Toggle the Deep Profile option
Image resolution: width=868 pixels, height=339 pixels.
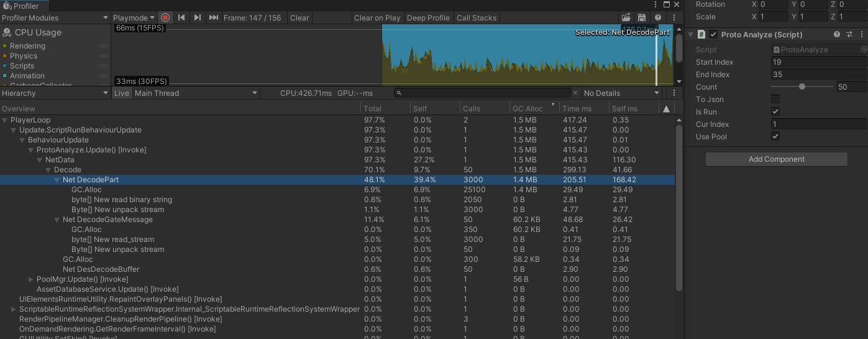(x=428, y=18)
